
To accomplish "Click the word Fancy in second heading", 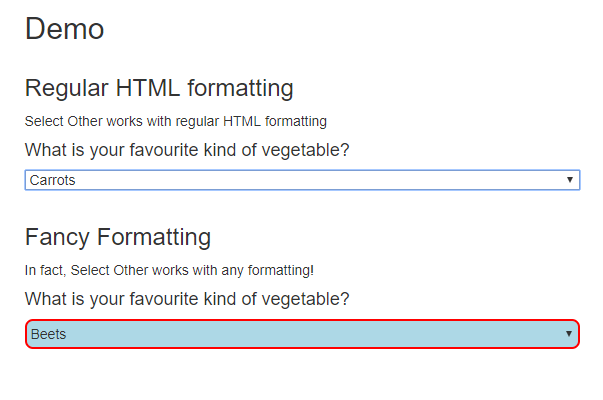I will (x=58, y=237).
